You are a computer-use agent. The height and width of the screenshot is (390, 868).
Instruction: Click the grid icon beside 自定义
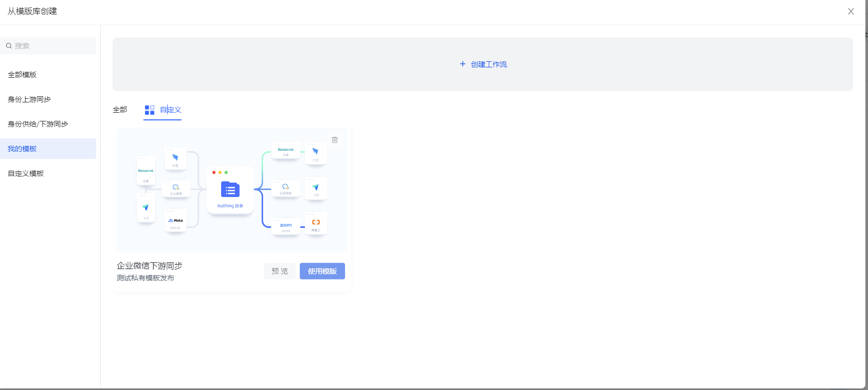(x=150, y=110)
